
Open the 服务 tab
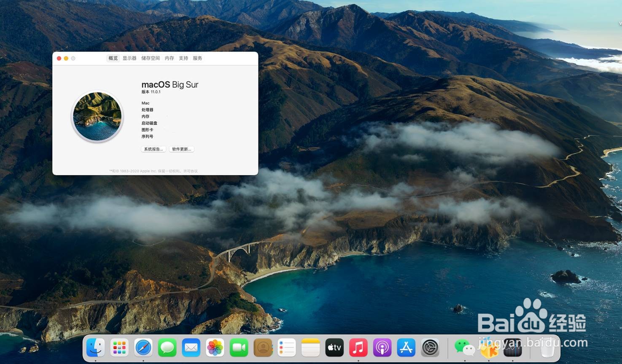(x=197, y=58)
